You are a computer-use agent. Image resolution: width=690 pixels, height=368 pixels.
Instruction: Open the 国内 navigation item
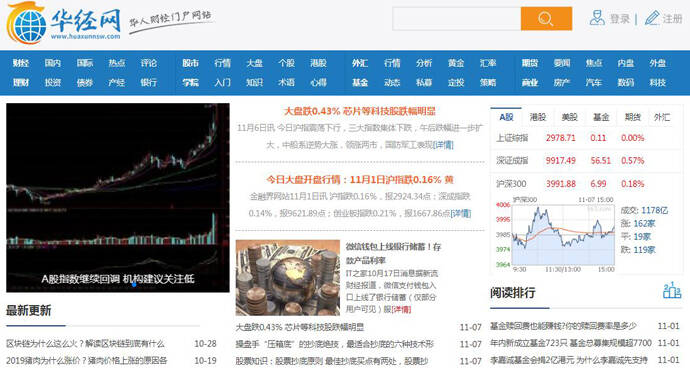click(53, 63)
